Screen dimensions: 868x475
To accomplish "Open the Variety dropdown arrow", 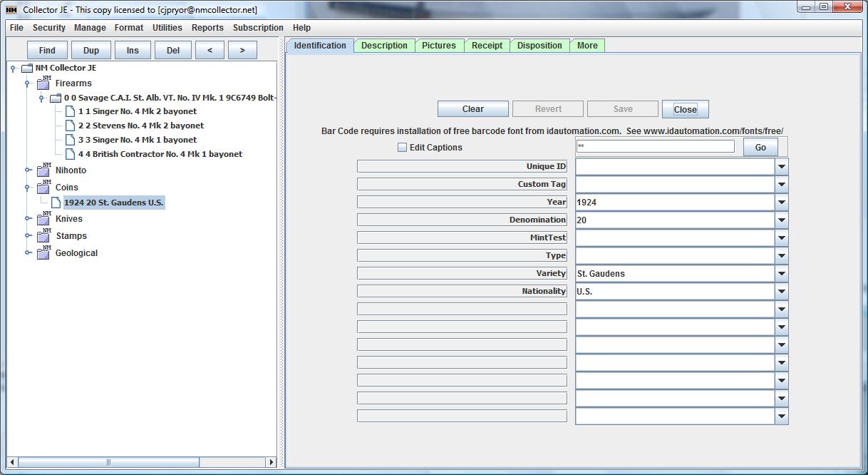I will pos(781,274).
